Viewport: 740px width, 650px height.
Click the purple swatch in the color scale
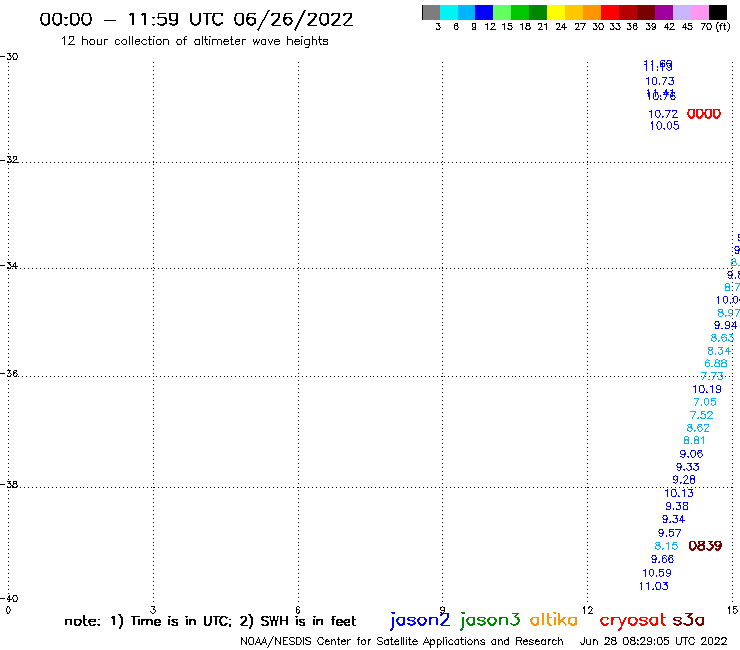coord(664,12)
